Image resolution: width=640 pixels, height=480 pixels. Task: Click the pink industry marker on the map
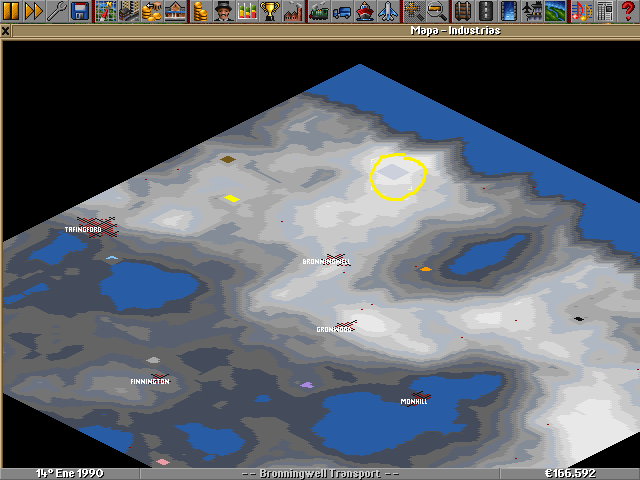[x=163, y=462]
